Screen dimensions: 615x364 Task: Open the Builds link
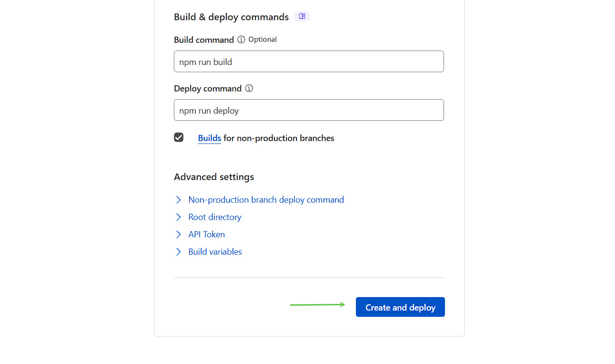coord(209,138)
